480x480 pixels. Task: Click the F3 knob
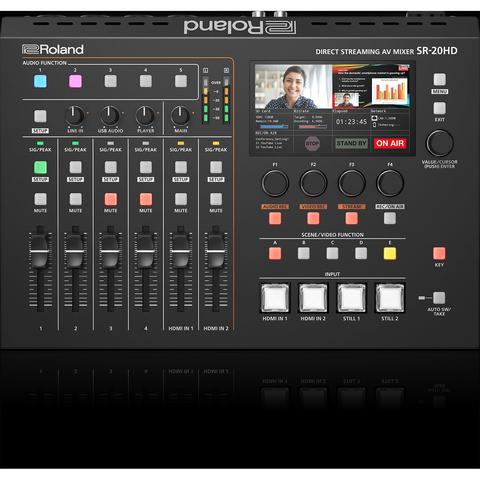[x=352, y=183]
